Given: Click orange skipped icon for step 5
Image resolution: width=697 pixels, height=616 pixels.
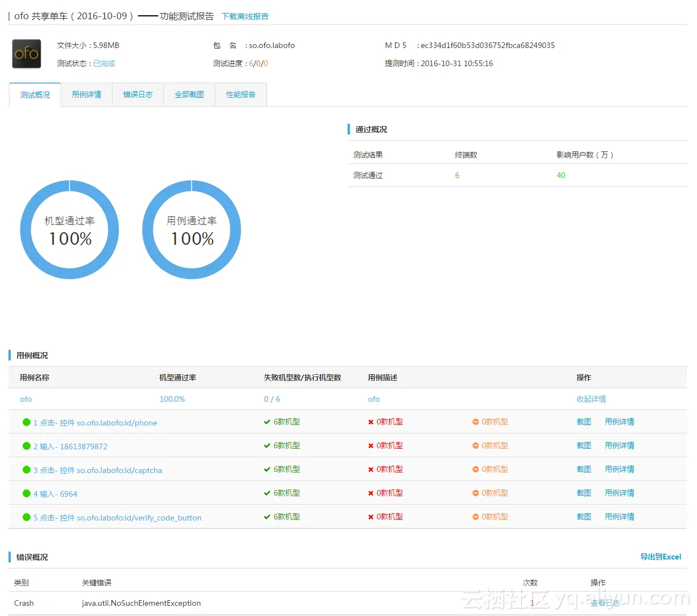Looking at the screenshot, I should point(475,517).
